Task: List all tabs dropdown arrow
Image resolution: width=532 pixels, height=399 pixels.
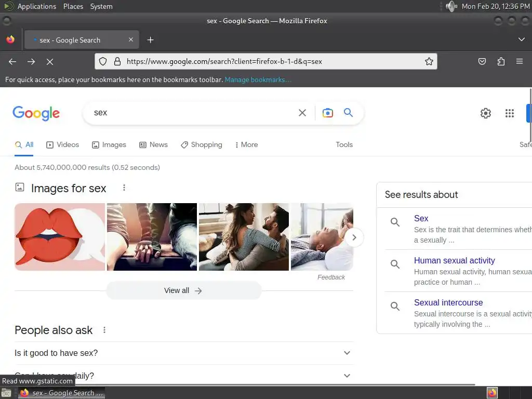Action: 522,39
